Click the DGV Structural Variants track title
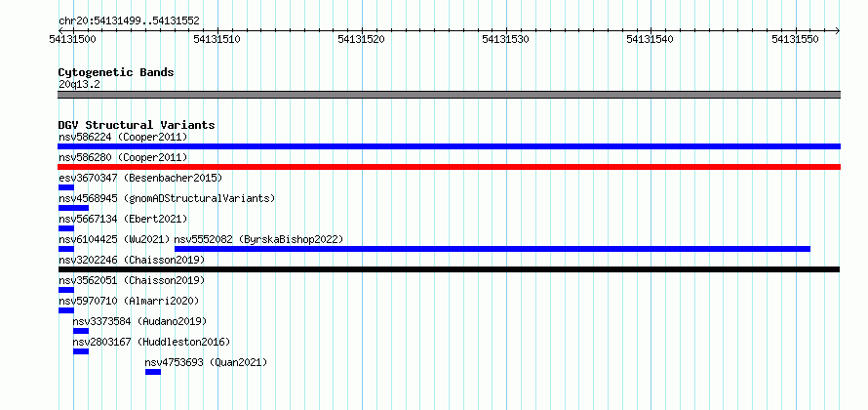Image resolution: width=868 pixels, height=410 pixels. pyautogui.click(x=137, y=125)
